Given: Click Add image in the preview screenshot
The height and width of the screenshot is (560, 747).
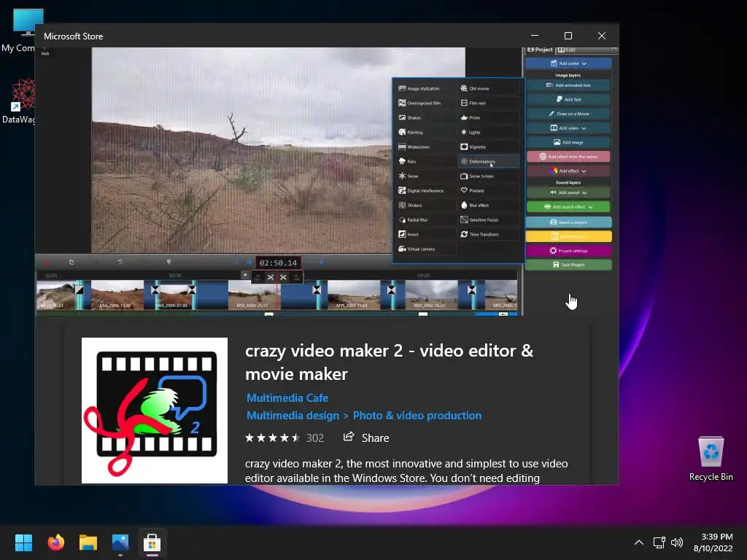Looking at the screenshot, I should point(568,142).
